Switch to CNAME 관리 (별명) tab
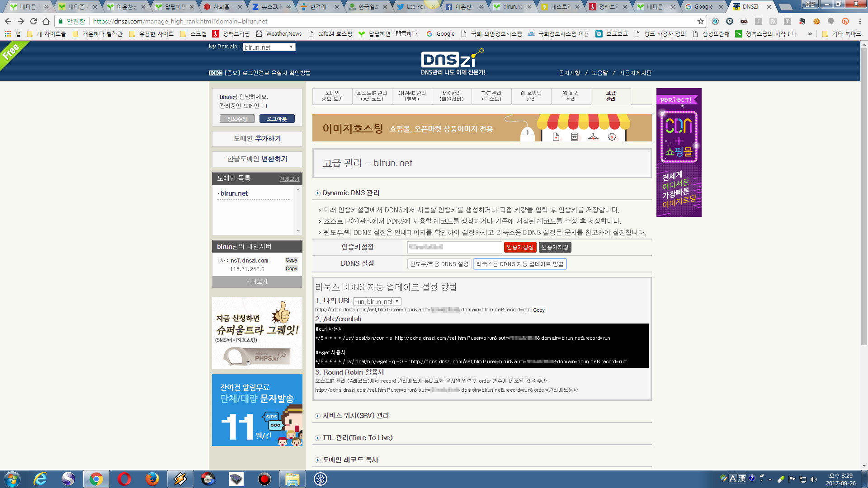This screenshot has width=868, height=488. [412, 96]
